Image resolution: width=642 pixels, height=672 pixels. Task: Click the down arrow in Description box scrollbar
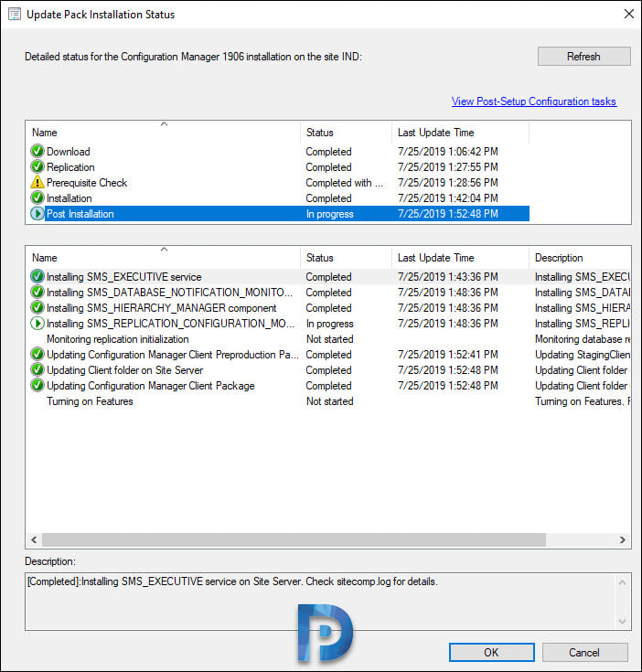(622, 621)
